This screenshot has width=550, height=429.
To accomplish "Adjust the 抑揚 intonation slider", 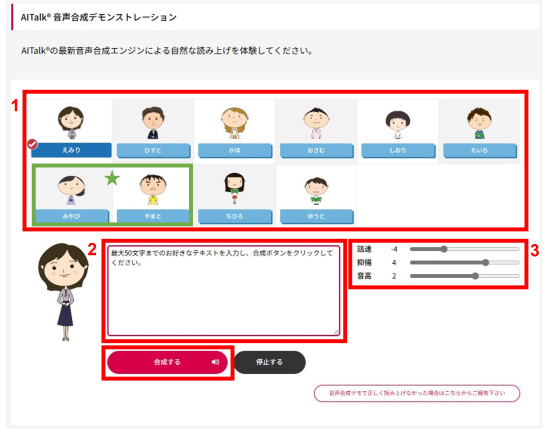I will click(x=464, y=262).
